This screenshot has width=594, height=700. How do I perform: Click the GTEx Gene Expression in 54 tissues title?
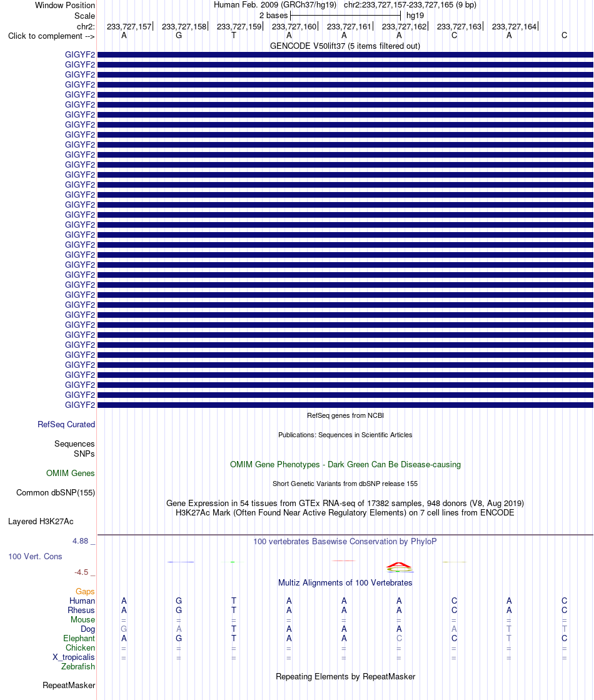[345, 503]
